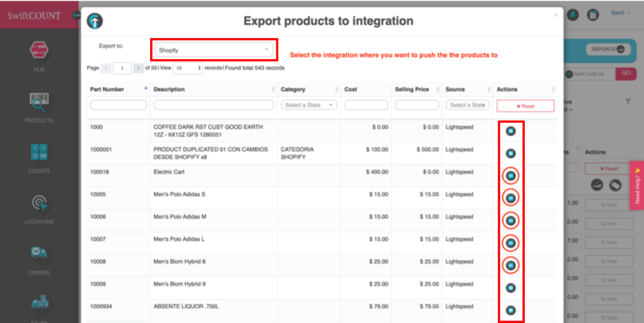Sort table by Category column
The height and width of the screenshot is (323, 644).
[x=336, y=89]
